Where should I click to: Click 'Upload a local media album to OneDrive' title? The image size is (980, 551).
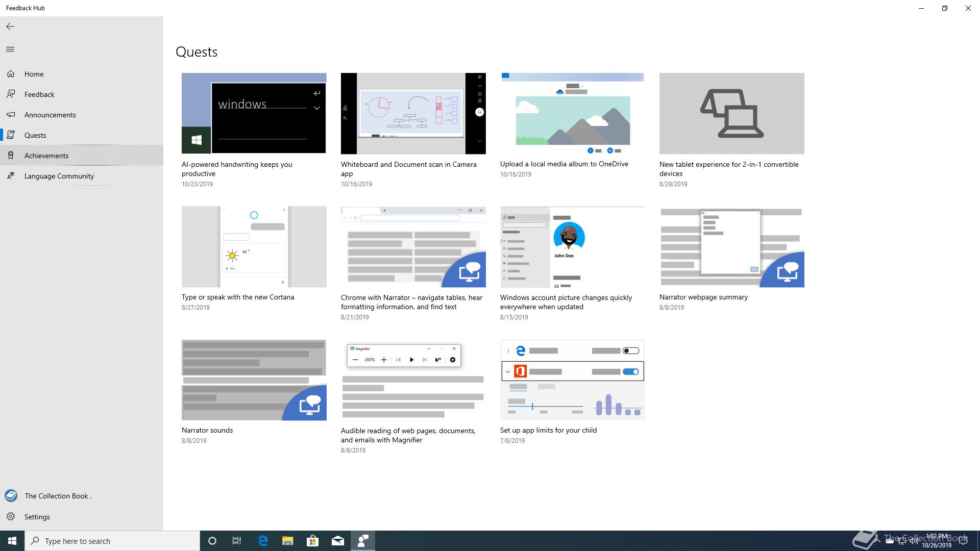564,164
